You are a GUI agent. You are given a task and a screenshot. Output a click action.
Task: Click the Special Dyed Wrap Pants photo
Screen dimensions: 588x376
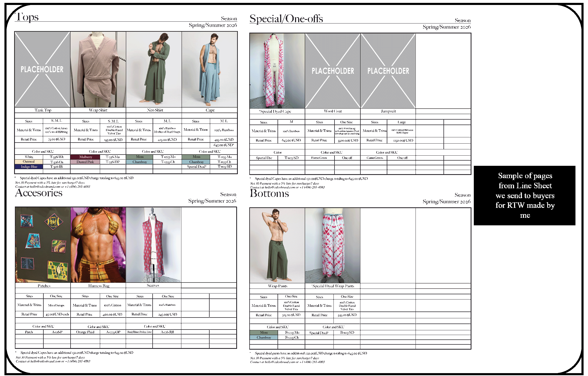click(332, 245)
